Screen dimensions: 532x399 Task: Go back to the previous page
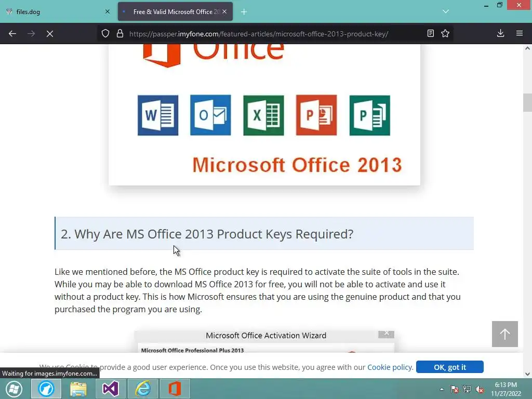click(x=12, y=34)
